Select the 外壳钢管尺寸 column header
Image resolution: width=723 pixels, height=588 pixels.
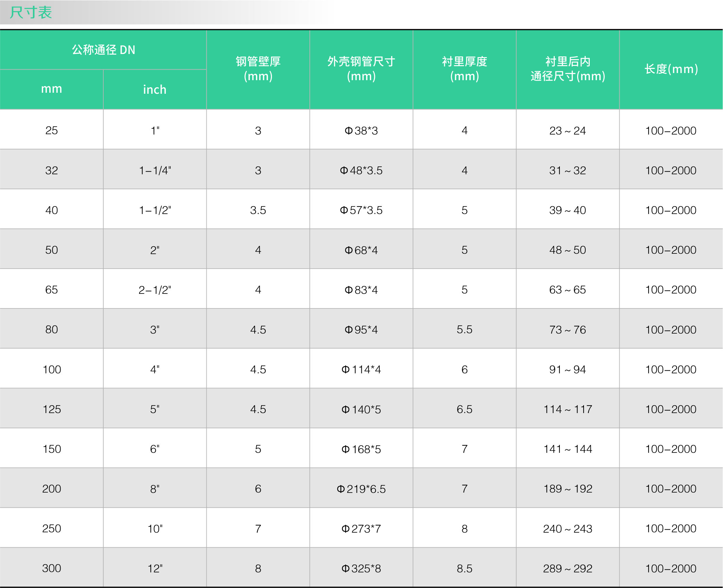[361, 69]
